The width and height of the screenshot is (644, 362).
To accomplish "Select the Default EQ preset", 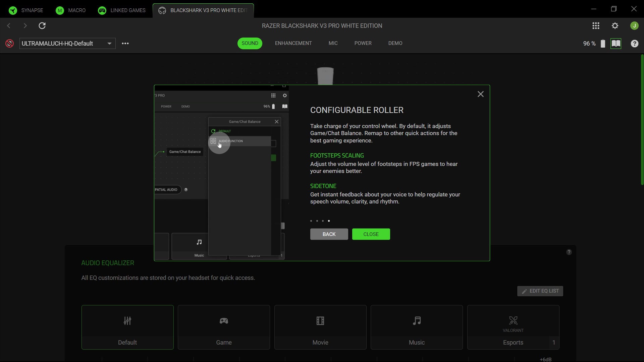I will 127,327.
